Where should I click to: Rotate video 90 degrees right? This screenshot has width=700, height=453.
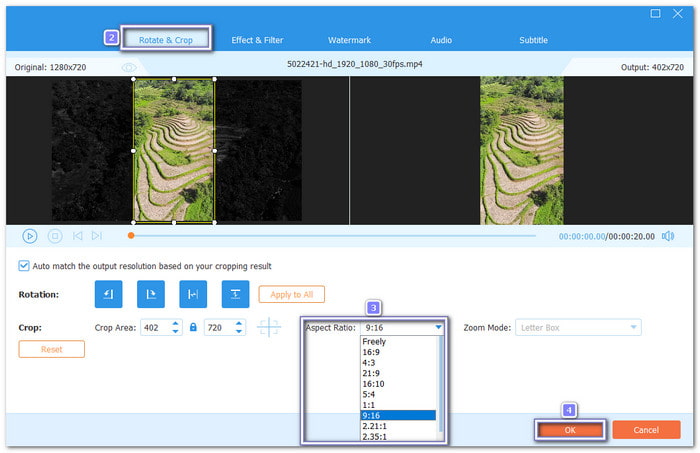point(150,294)
